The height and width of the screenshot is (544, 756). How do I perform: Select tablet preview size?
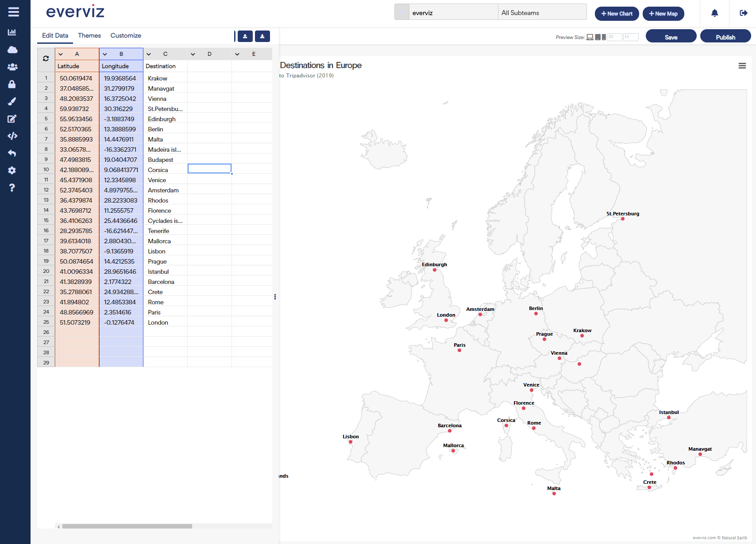click(598, 37)
